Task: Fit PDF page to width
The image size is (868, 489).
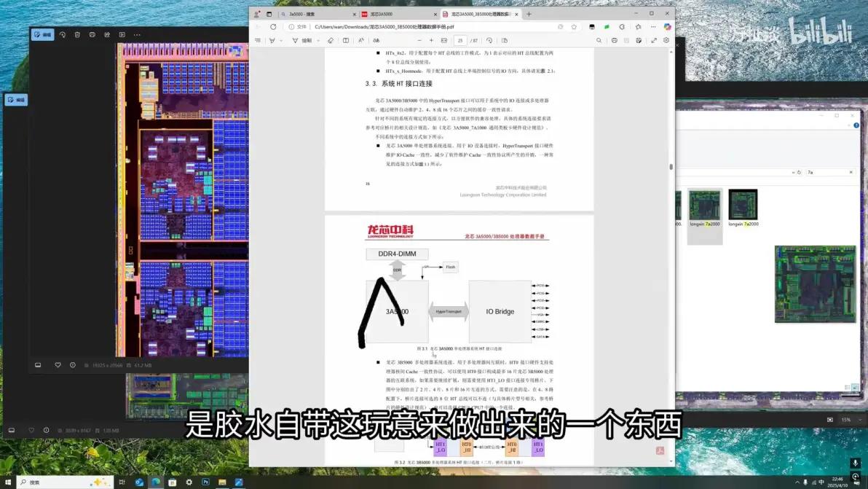Action: tap(444, 40)
